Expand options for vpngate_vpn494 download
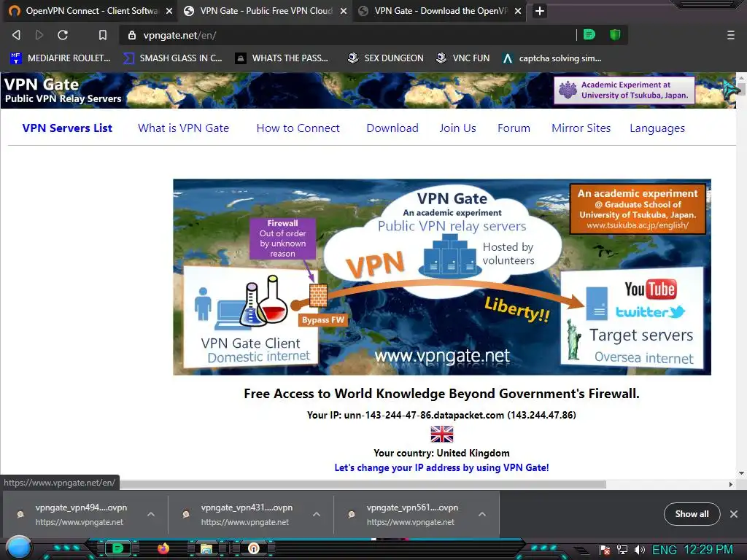Screen dimensions: 747x560 [x=151, y=514]
